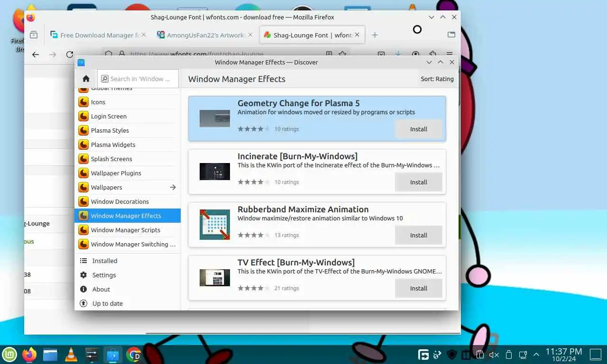Open the Firefox downloads arrow icon
607x364 pixels.
tap(398, 54)
